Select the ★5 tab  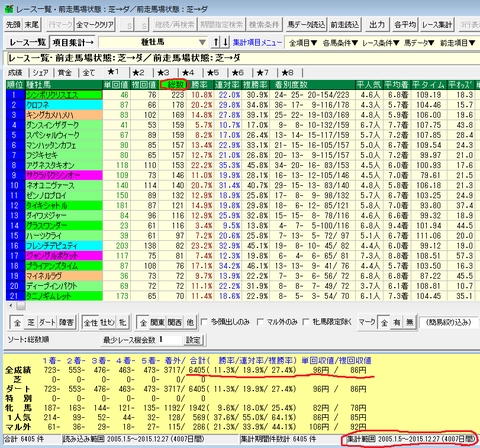[x=213, y=73]
